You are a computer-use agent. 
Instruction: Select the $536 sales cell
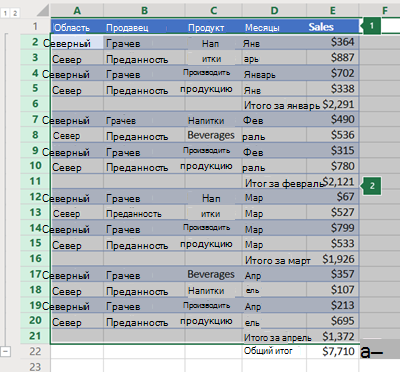point(333,135)
